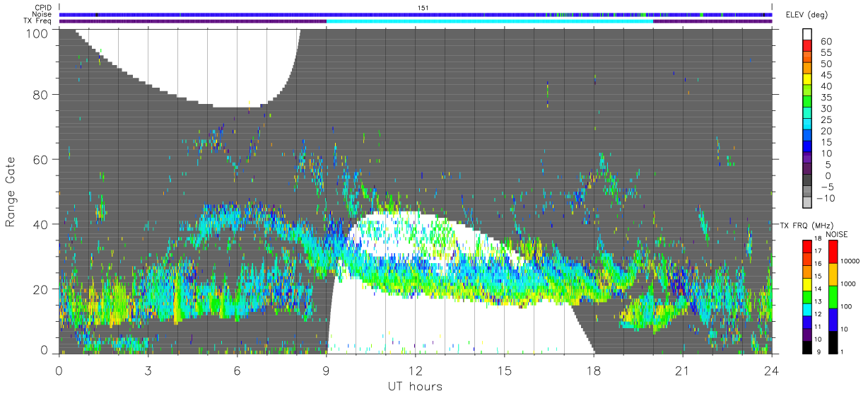Click the 10000 label on NOISE scale
The image size is (868, 401).
click(851, 262)
